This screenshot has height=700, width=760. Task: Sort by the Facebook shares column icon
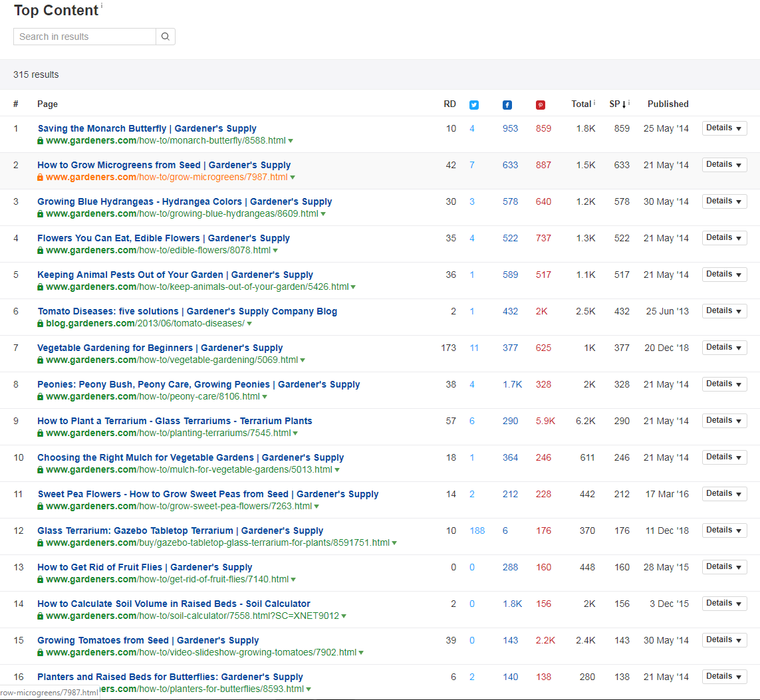pyautogui.click(x=507, y=105)
